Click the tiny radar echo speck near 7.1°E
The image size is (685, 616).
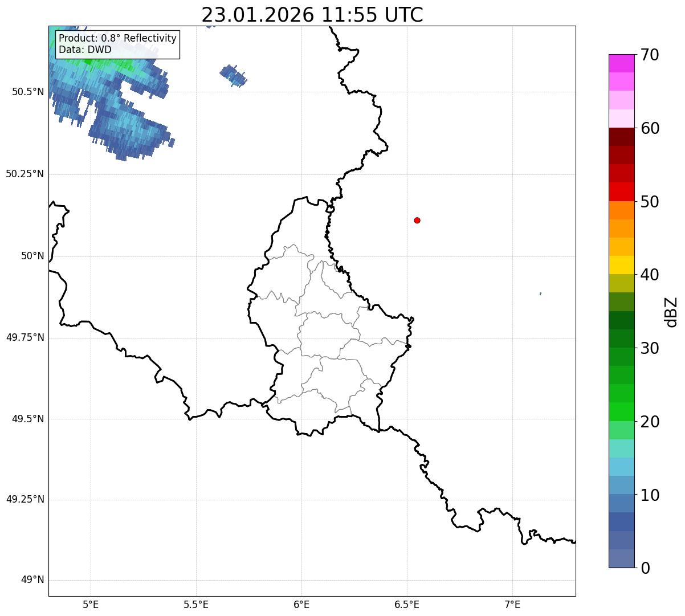tap(540, 293)
